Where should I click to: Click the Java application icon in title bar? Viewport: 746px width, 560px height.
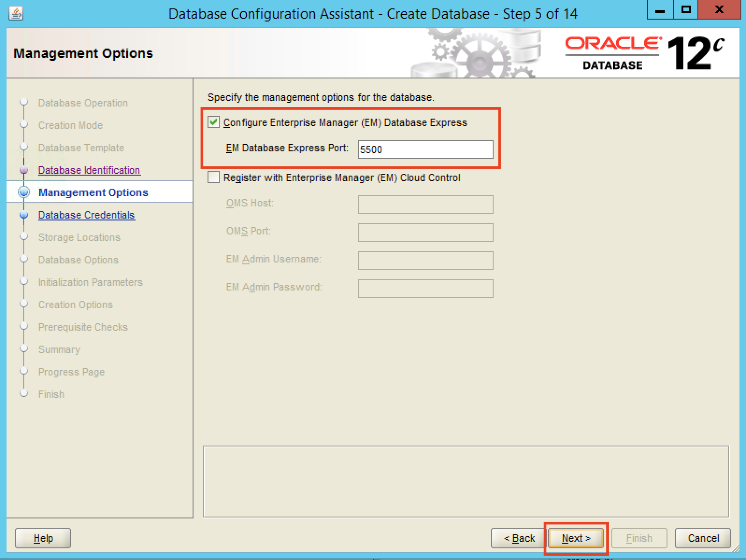point(16,14)
